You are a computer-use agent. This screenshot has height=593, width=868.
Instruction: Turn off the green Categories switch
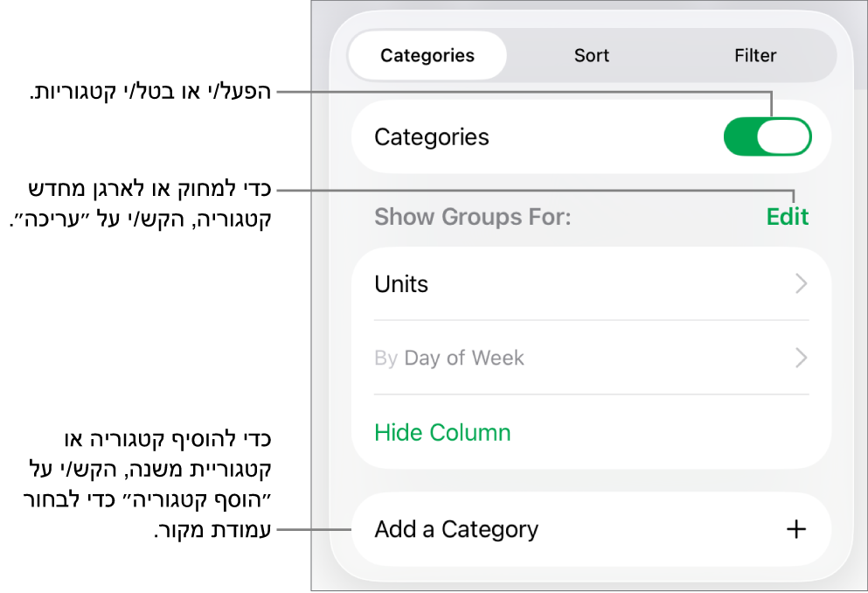click(x=767, y=137)
